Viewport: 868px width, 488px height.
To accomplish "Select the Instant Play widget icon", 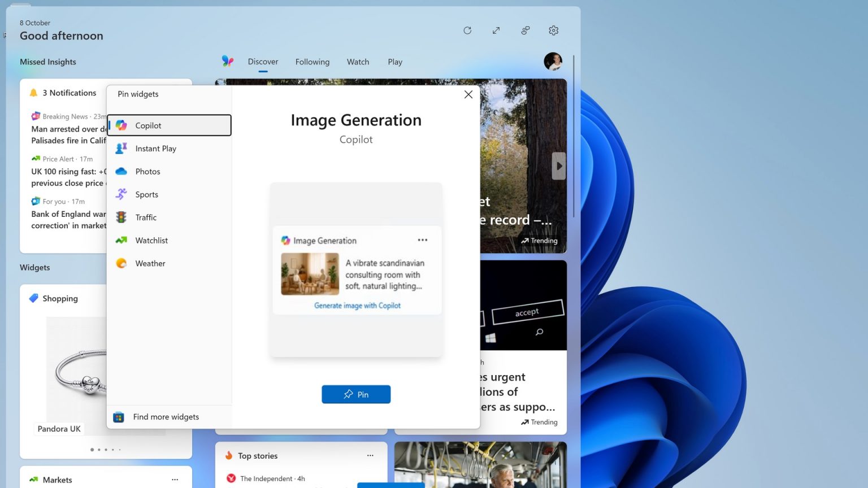I will (121, 149).
